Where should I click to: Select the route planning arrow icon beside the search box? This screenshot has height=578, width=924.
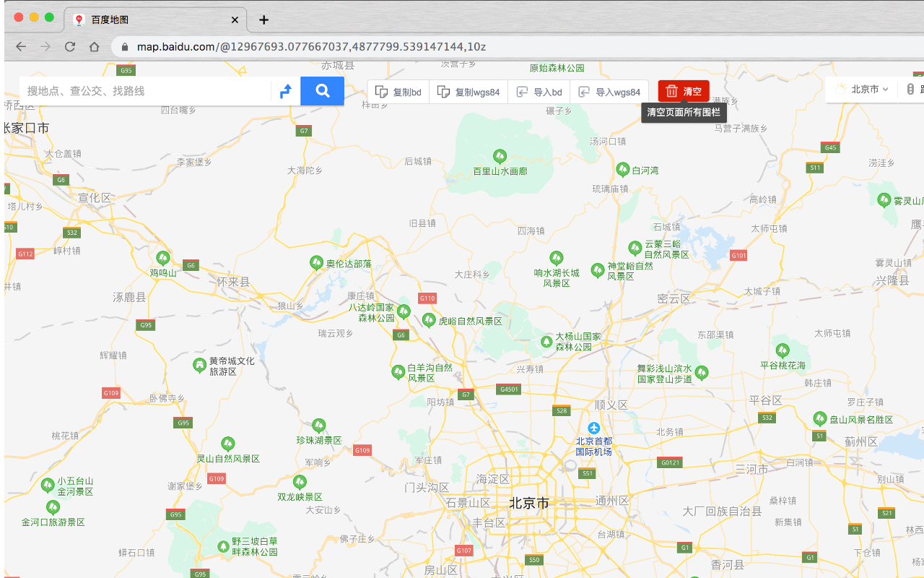[286, 90]
